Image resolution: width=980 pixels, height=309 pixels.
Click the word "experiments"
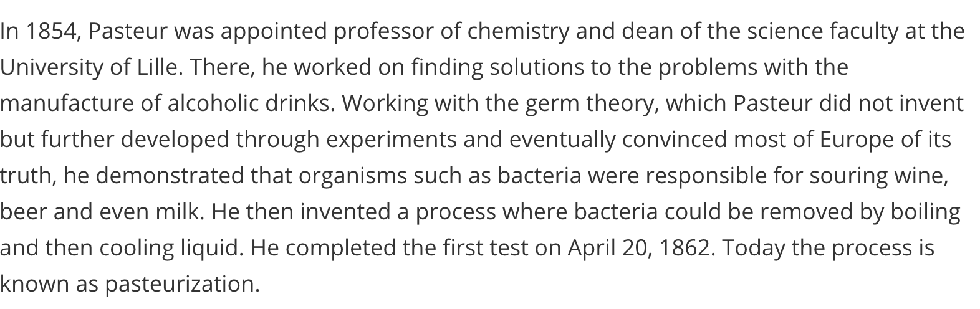coord(391,140)
